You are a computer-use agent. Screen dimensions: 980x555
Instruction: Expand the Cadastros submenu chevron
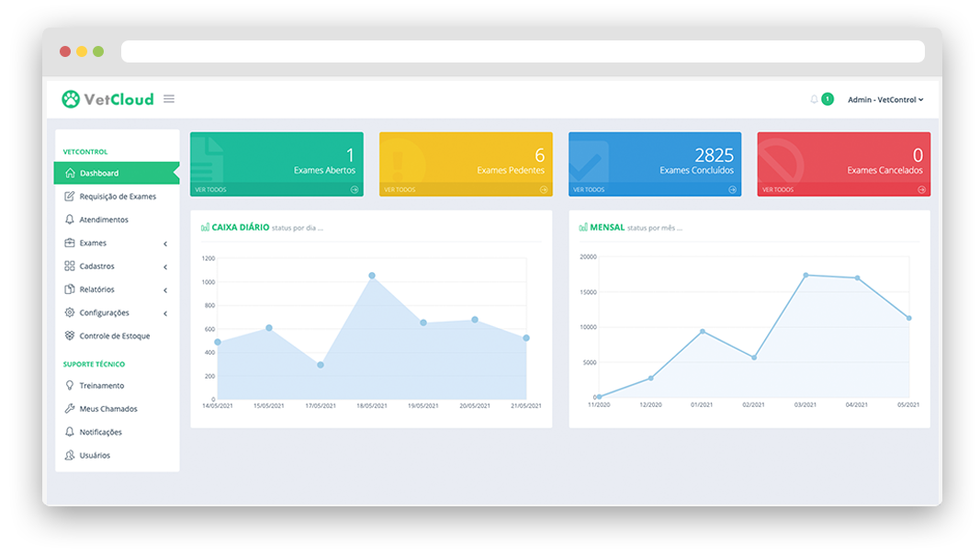coord(165,266)
